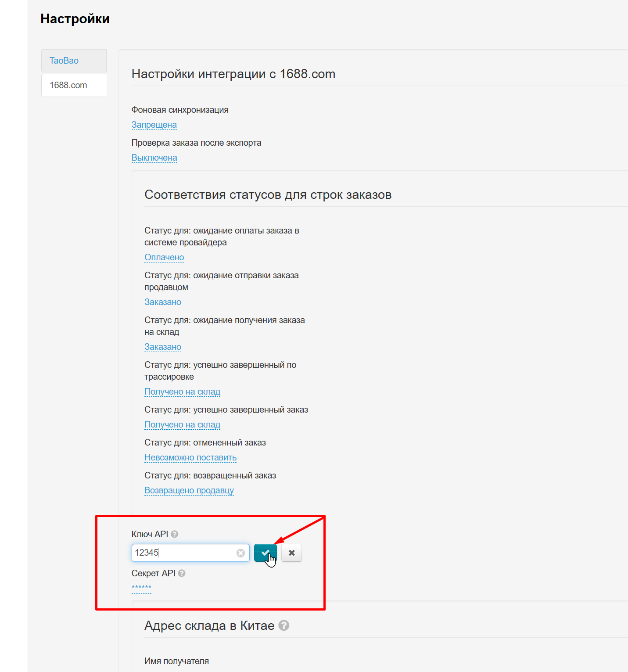Select the 1688.com tab
628x672 pixels.
point(68,85)
